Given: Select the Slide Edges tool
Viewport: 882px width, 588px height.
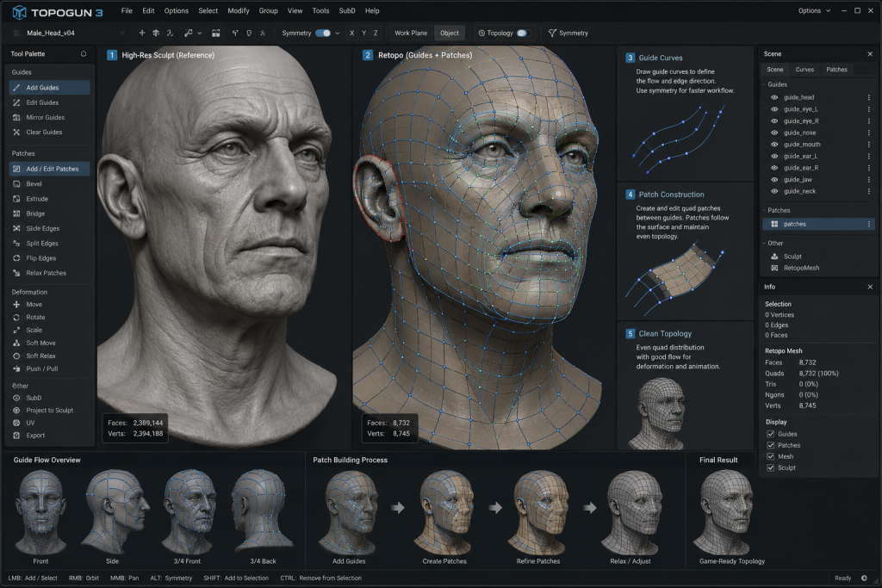Looking at the screenshot, I should point(49,228).
